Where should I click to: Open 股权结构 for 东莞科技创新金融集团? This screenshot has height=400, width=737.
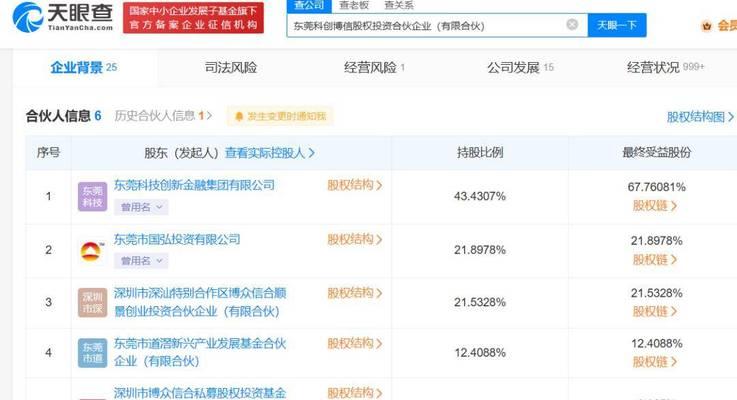(x=355, y=185)
